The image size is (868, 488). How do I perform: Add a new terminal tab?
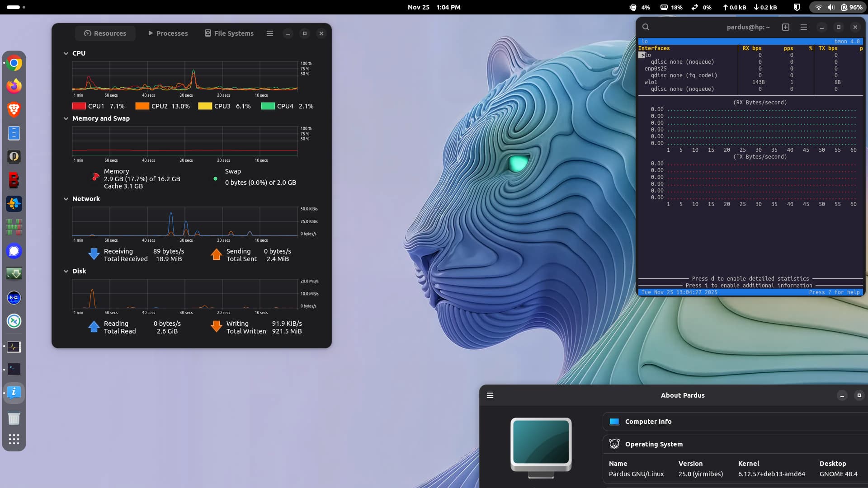(x=786, y=27)
